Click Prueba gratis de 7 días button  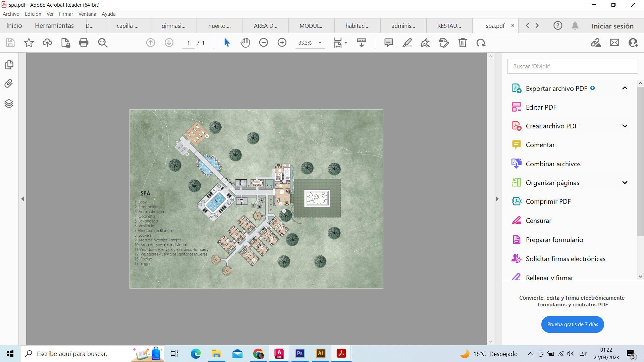click(572, 324)
